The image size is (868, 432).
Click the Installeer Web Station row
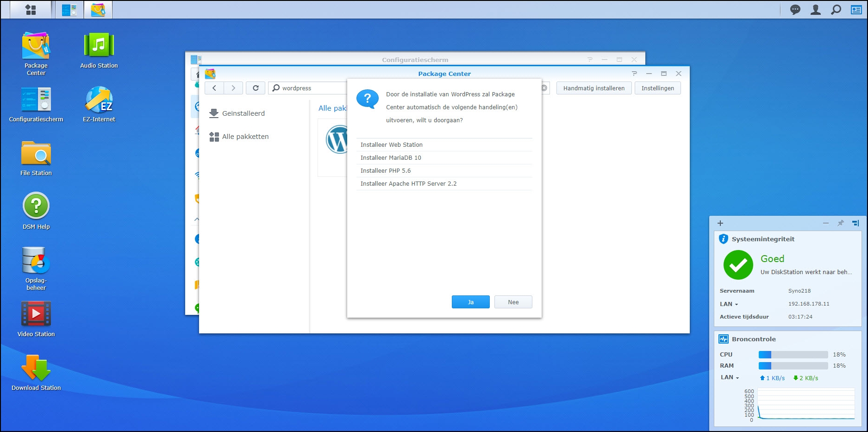point(444,145)
